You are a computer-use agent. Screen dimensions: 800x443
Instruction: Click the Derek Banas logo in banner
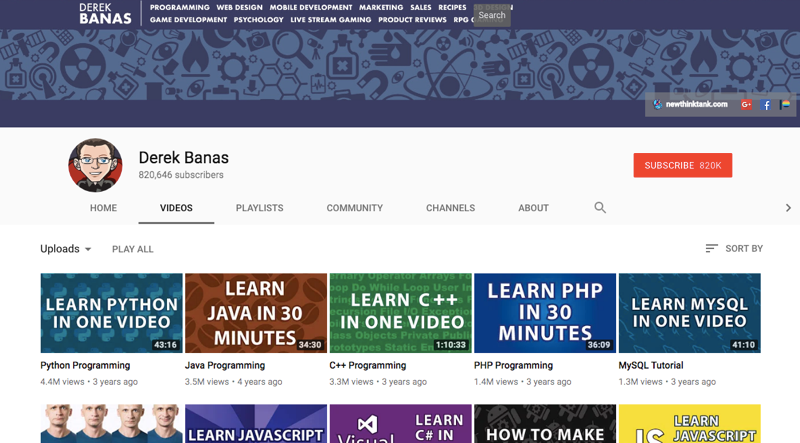point(106,14)
